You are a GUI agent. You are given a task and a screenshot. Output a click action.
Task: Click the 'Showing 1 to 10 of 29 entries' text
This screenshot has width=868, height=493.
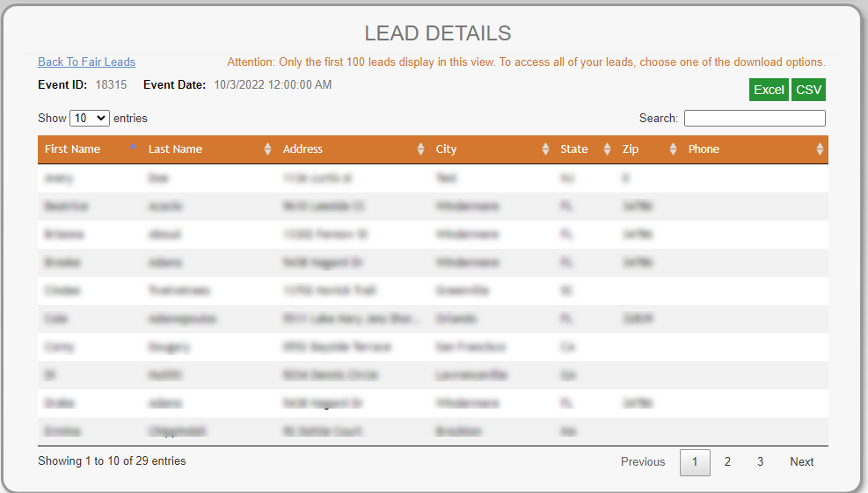[x=112, y=460]
